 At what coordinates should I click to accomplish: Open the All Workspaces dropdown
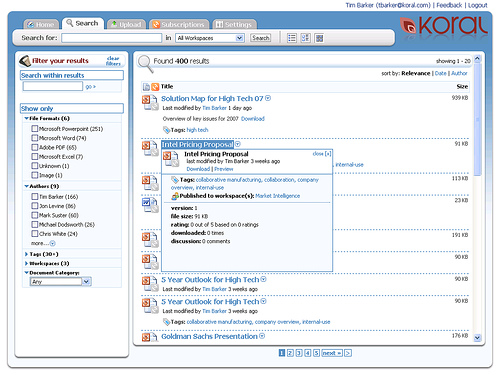click(210, 38)
